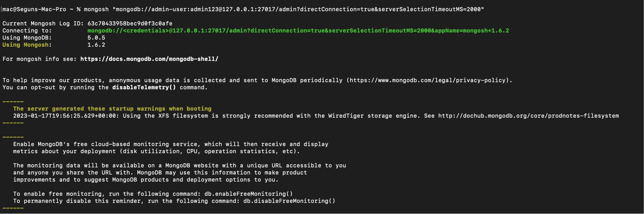
Task: Click the MongoDB version number 5.0.5
Action: coord(96,38)
